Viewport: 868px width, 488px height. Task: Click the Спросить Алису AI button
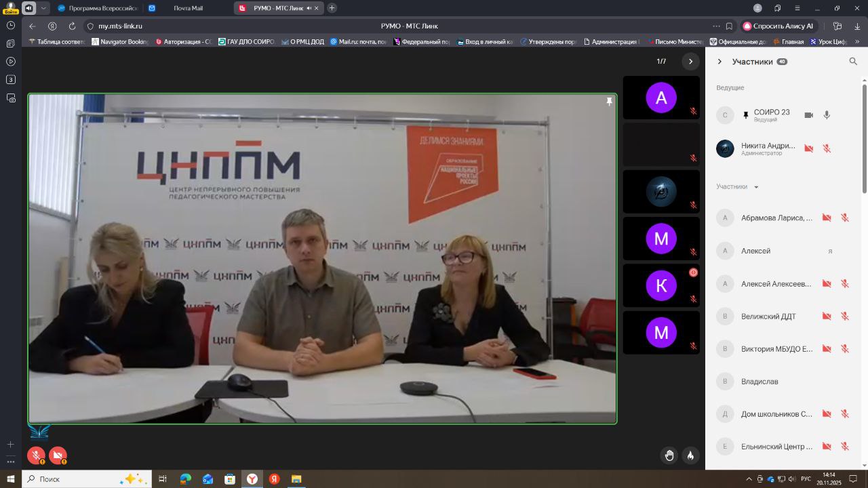click(x=778, y=26)
